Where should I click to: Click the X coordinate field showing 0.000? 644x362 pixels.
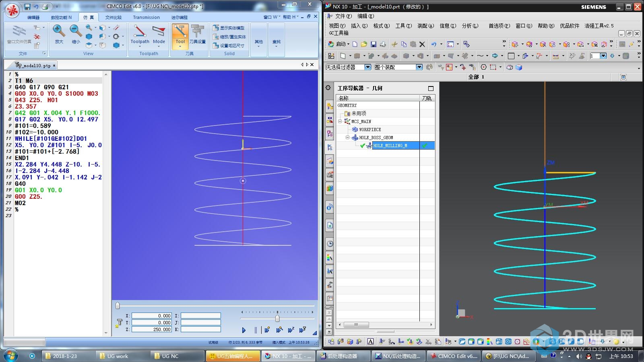152,316
